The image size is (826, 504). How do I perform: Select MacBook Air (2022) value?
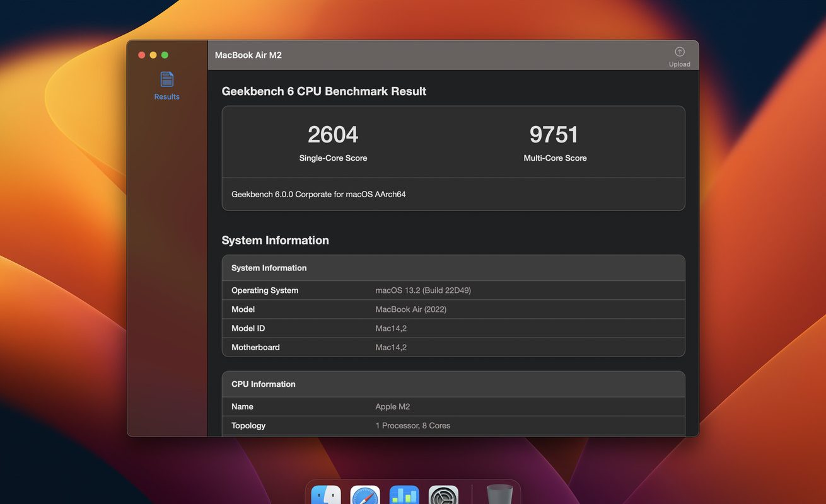[411, 309]
